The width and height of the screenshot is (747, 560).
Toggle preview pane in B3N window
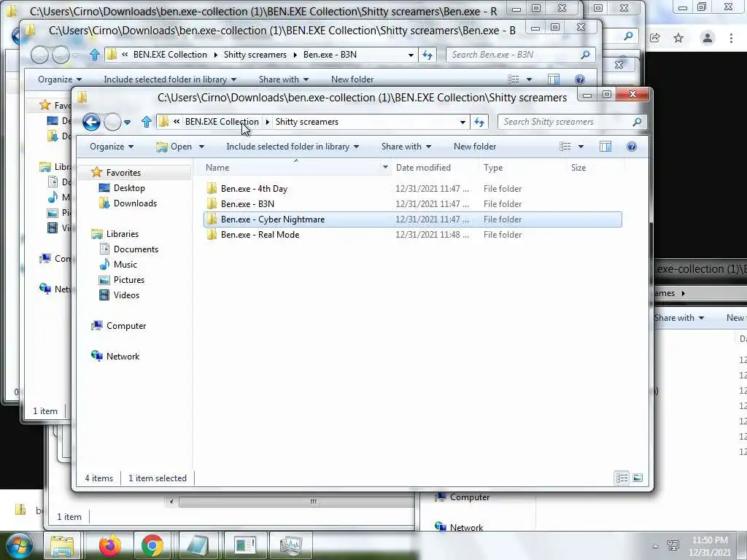click(x=554, y=79)
